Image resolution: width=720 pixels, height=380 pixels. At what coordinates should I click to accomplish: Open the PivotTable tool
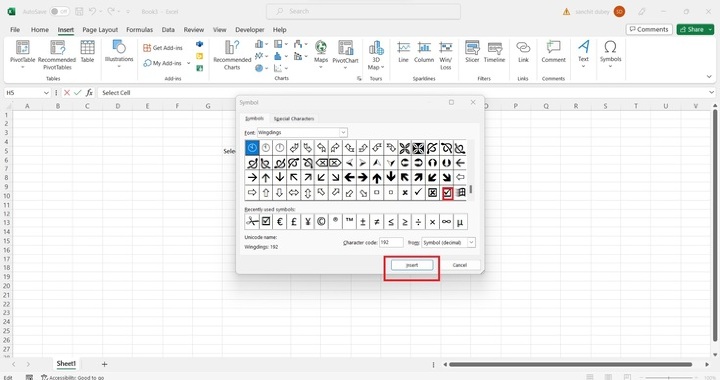22,54
